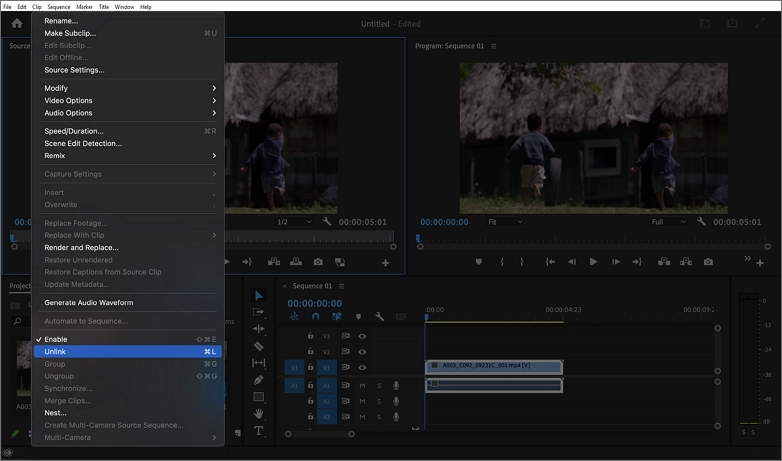
Task: Toggle insert sequences as nests button
Action: 294,316
